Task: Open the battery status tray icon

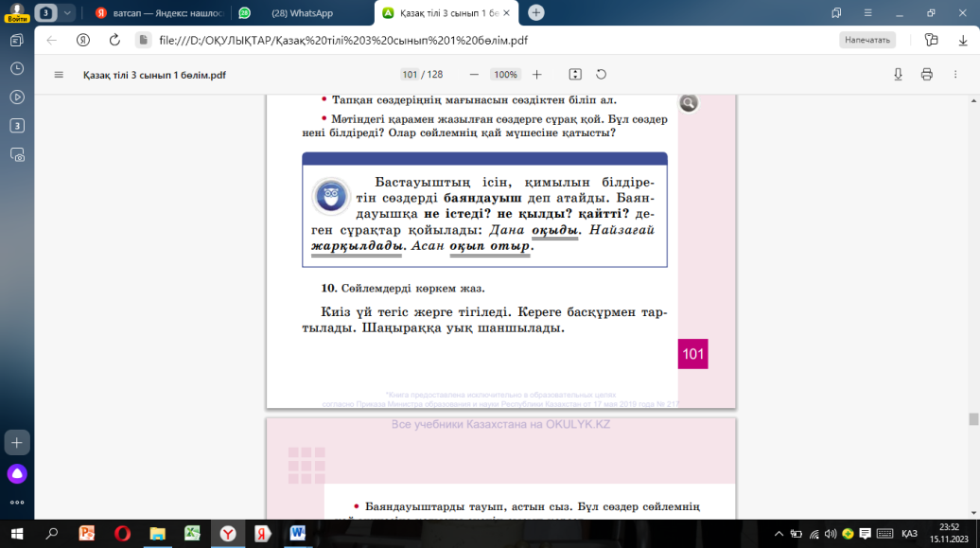Action: click(796, 534)
